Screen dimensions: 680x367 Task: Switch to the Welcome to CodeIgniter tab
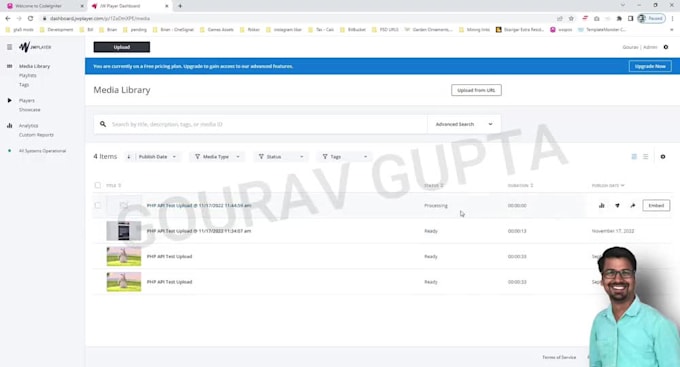coord(43,6)
